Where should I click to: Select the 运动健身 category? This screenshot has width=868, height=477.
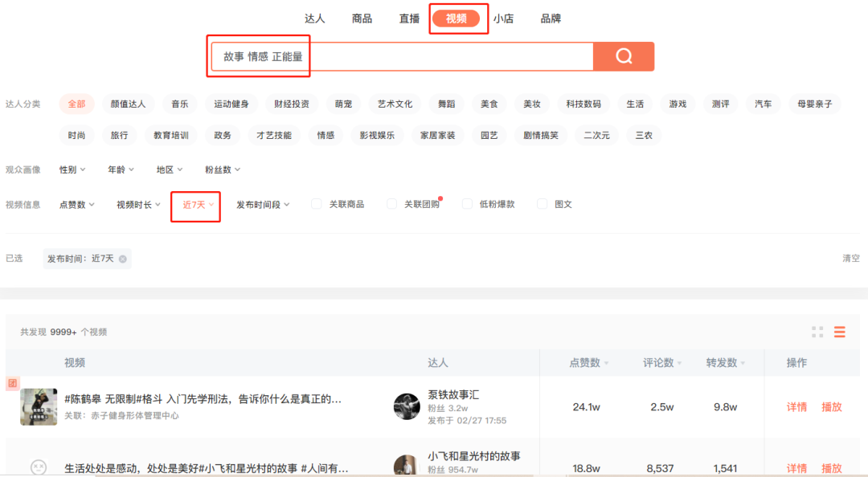(231, 104)
